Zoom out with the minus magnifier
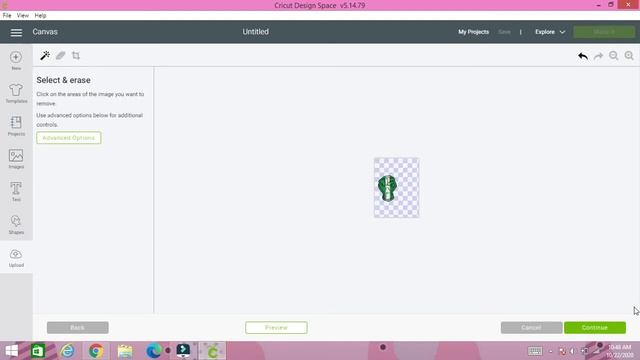Viewport: 640px width, 360px height. [x=613, y=56]
